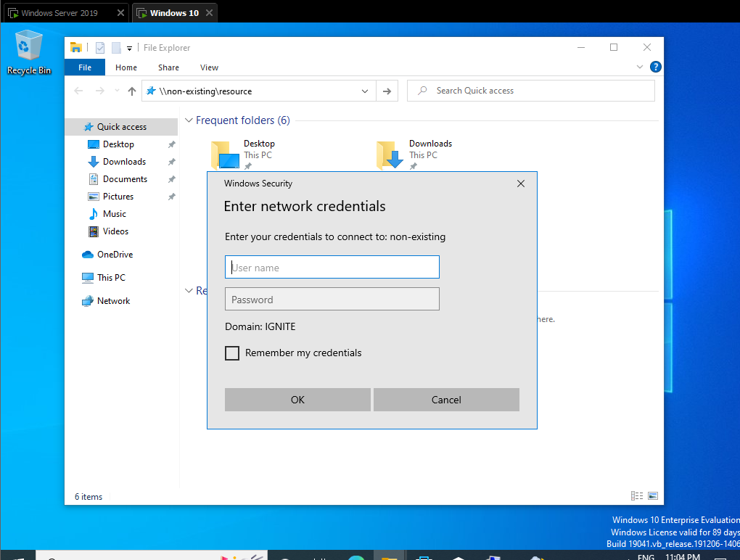Open the address bar history dropdown

(x=364, y=91)
